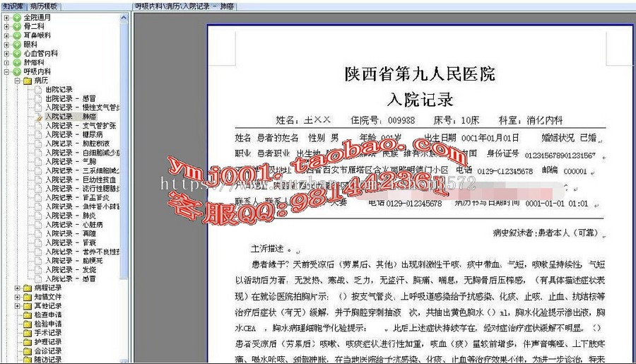Select the 呼吸内科\病历\入院记录 - 肺癌 document tab
The height and width of the screenshot is (364, 636).
[x=184, y=6]
